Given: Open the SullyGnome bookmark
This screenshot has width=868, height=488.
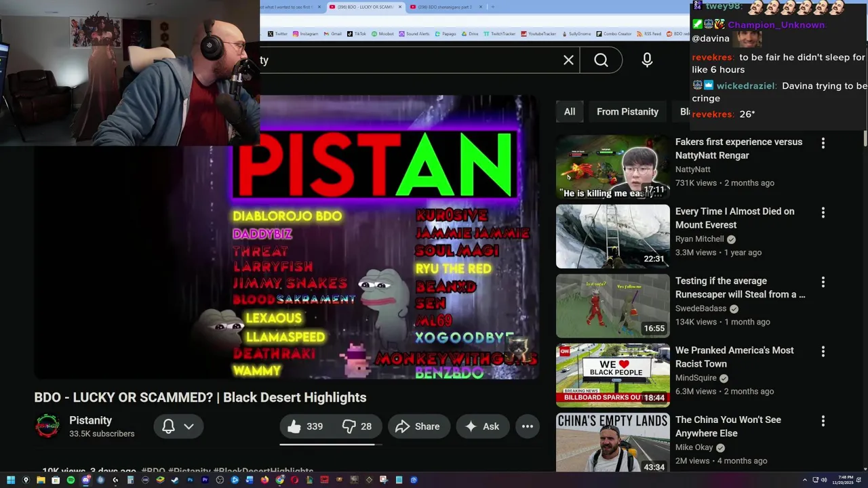Looking at the screenshot, I should [x=578, y=33].
